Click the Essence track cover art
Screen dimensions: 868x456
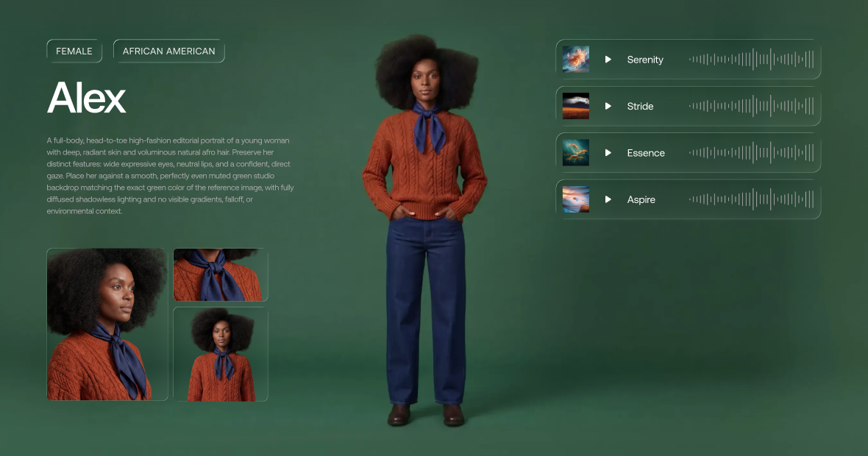576,153
